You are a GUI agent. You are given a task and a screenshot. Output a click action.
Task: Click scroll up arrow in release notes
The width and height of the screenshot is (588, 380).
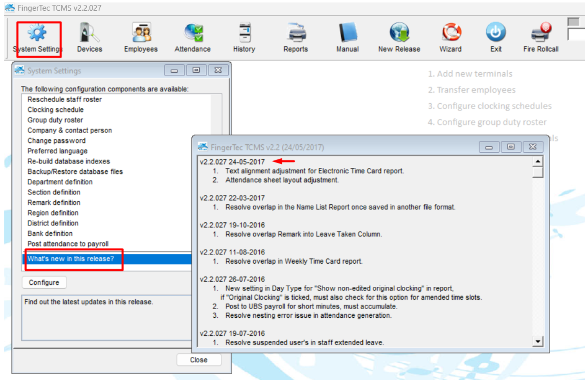[537, 161]
